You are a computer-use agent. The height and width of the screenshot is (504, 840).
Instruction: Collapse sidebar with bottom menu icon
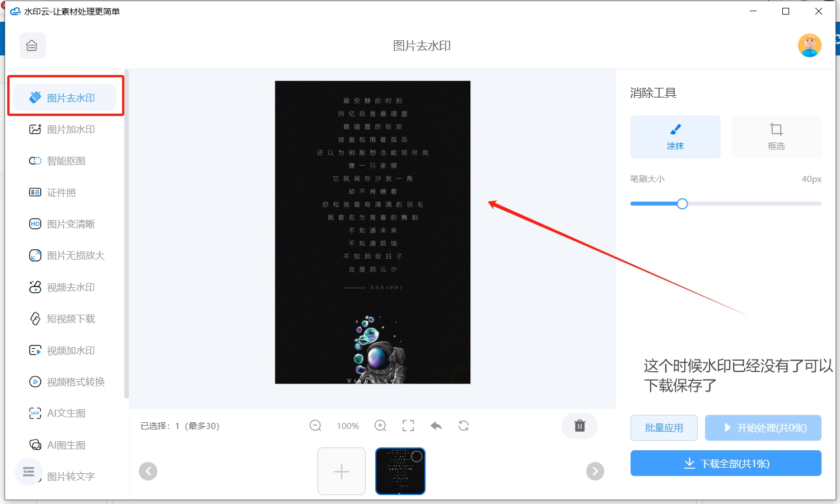click(x=28, y=472)
